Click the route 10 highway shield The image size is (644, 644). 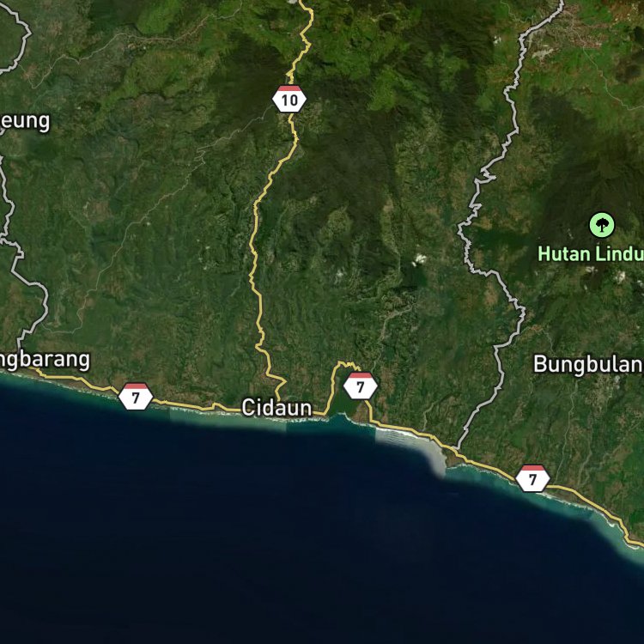(289, 99)
